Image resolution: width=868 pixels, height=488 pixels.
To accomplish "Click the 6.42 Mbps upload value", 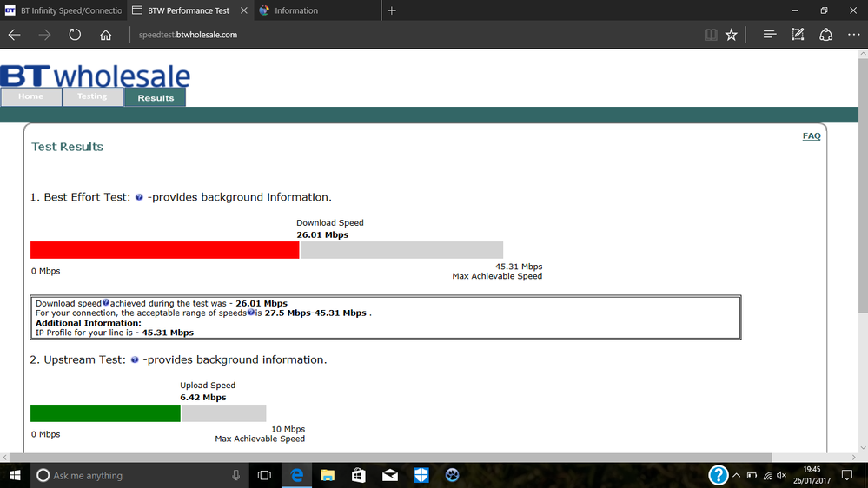I will click(203, 398).
